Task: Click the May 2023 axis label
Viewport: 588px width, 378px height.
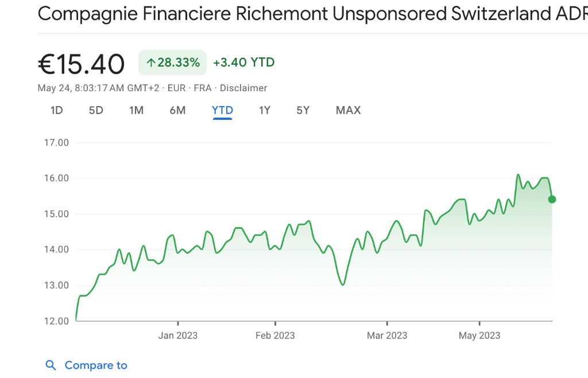Action: click(479, 336)
